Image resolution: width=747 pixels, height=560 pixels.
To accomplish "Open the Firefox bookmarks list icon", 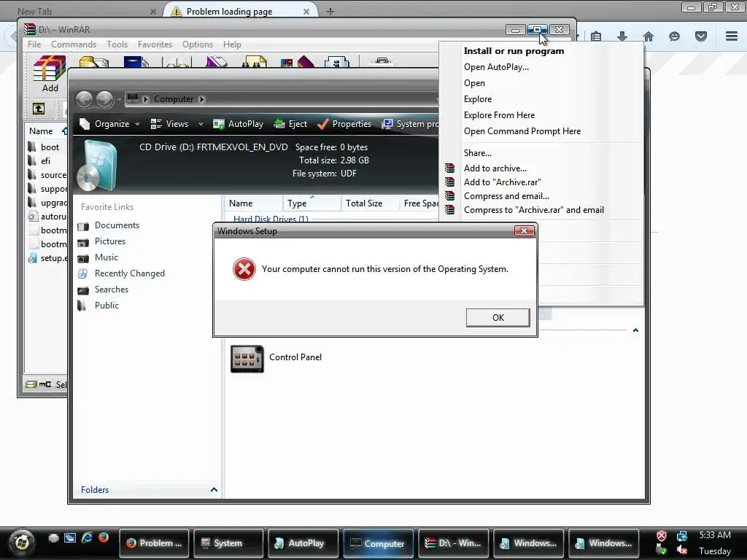I will [596, 36].
